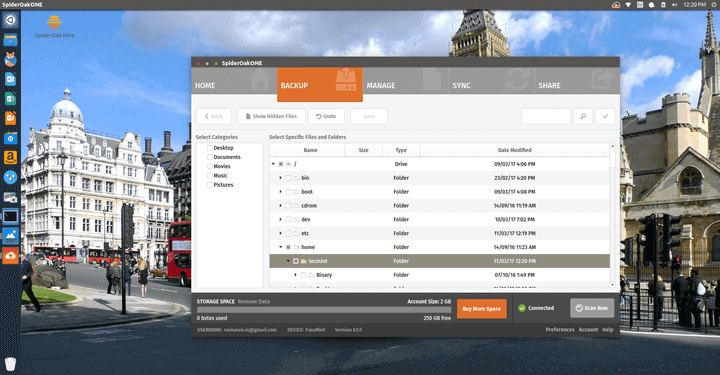The height and width of the screenshot is (375, 720).
Task: Check the Movies category checkbox
Action: [x=210, y=166]
